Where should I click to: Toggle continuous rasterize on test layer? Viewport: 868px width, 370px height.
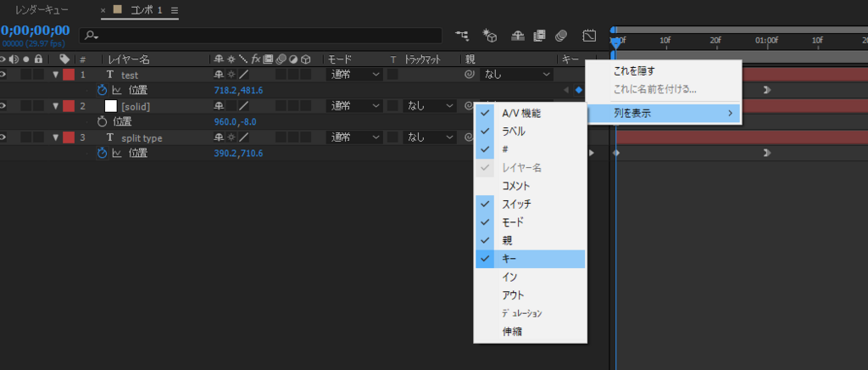tap(231, 74)
